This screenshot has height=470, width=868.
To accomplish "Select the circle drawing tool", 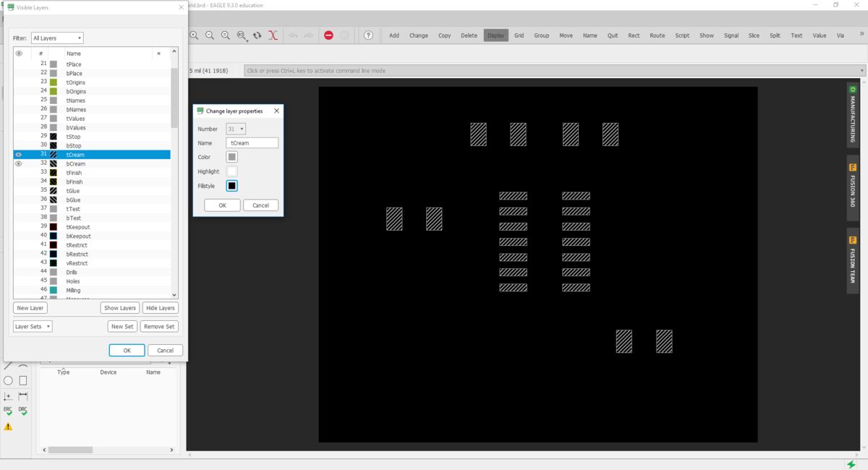I will (8, 380).
